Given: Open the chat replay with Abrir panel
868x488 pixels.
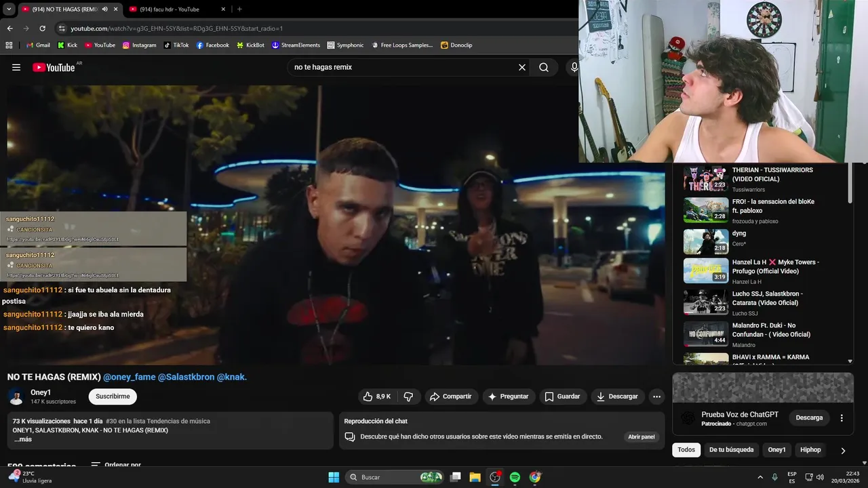Looking at the screenshot, I should tap(641, 437).
